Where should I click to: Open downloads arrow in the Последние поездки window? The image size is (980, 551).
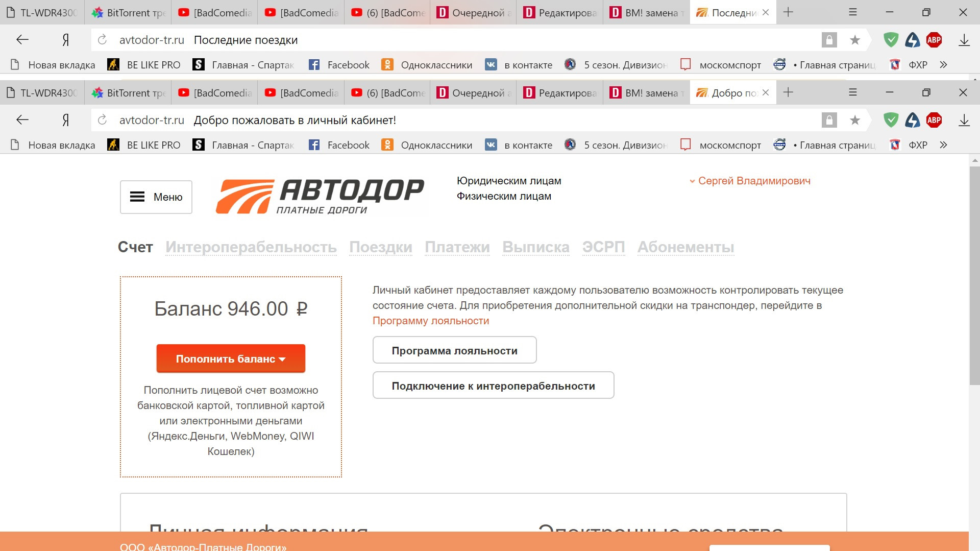(964, 40)
